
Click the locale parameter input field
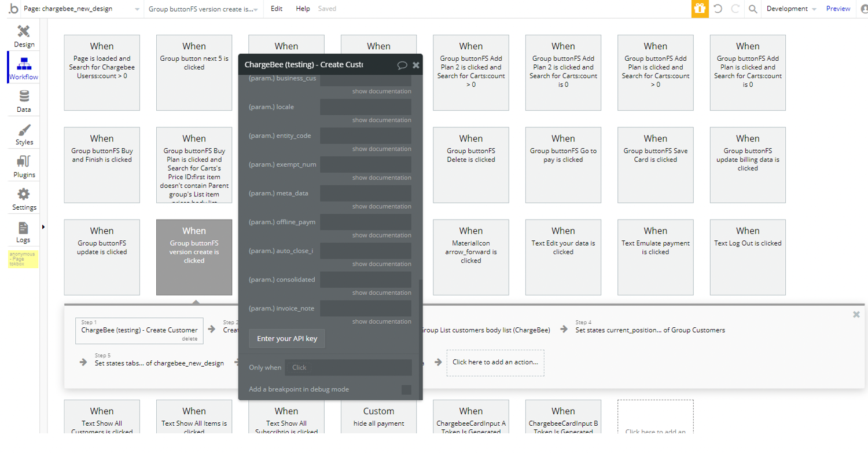(x=366, y=107)
